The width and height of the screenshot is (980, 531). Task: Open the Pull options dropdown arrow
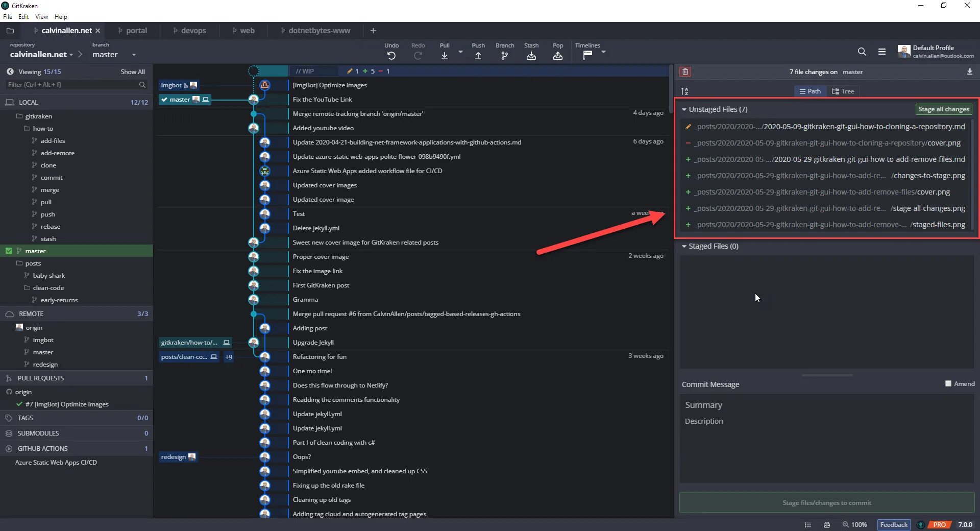(x=460, y=52)
